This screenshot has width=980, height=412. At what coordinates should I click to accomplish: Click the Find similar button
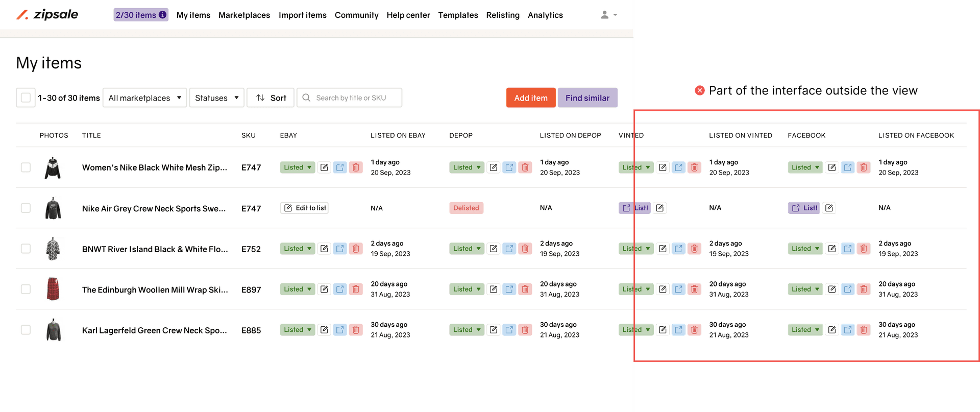587,98
